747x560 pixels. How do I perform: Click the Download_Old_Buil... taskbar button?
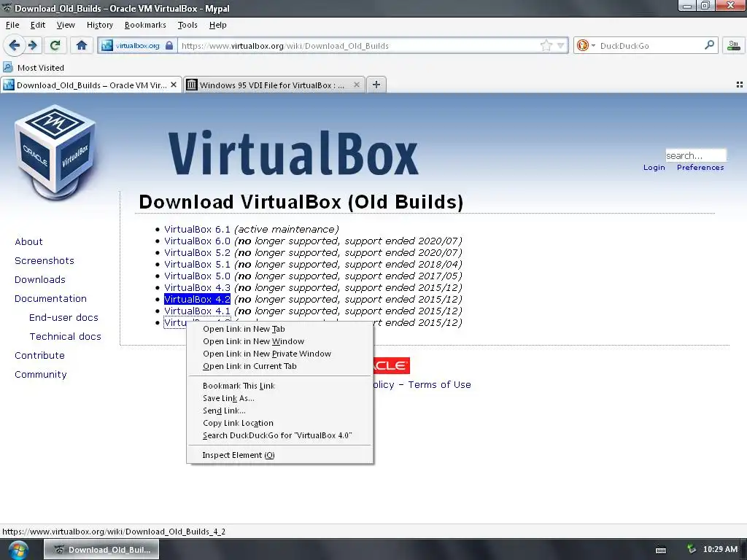point(101,550)
